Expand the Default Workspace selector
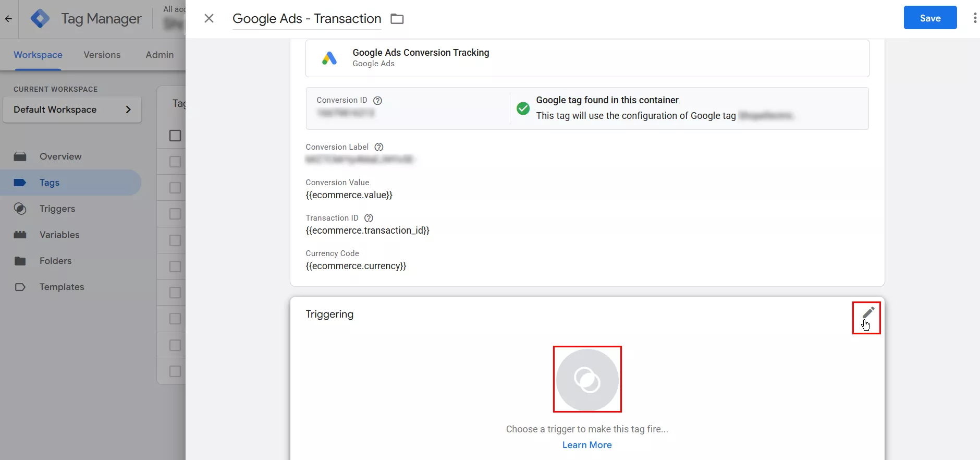Image resolution: width=980 pixels, height=460 pixels. (72, 110)
